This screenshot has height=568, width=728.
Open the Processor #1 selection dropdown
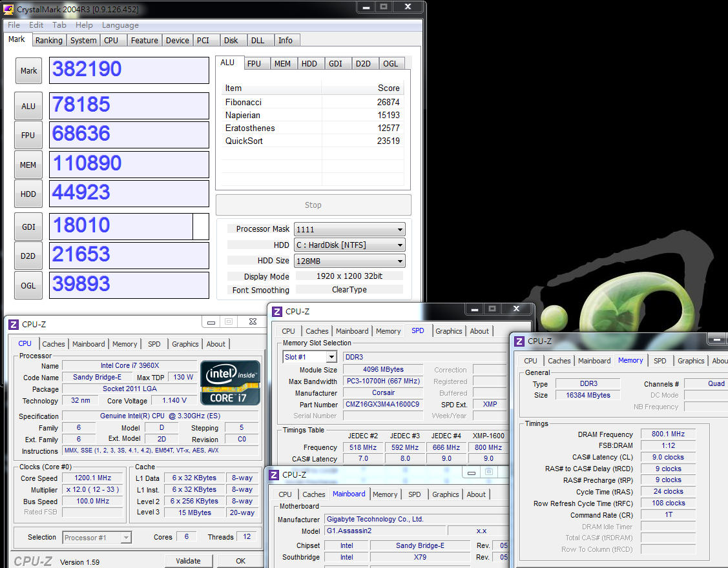(x=97, y=538)
